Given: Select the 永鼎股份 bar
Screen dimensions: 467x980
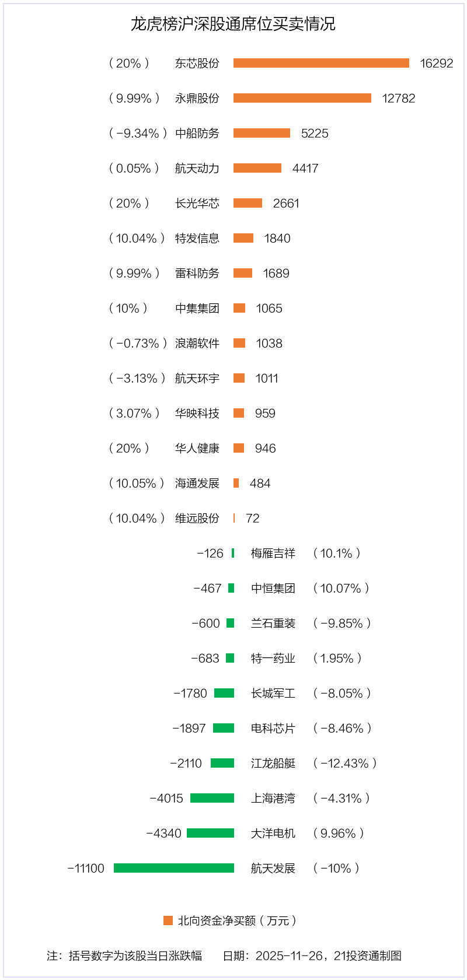Looking at the screenshot, I should (302, 98).
